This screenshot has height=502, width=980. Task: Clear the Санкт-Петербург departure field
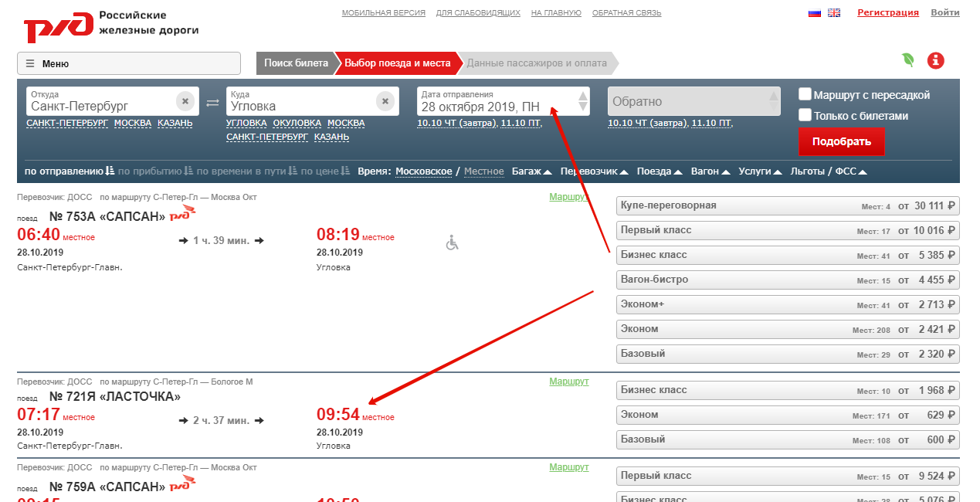tap(185, 101)
